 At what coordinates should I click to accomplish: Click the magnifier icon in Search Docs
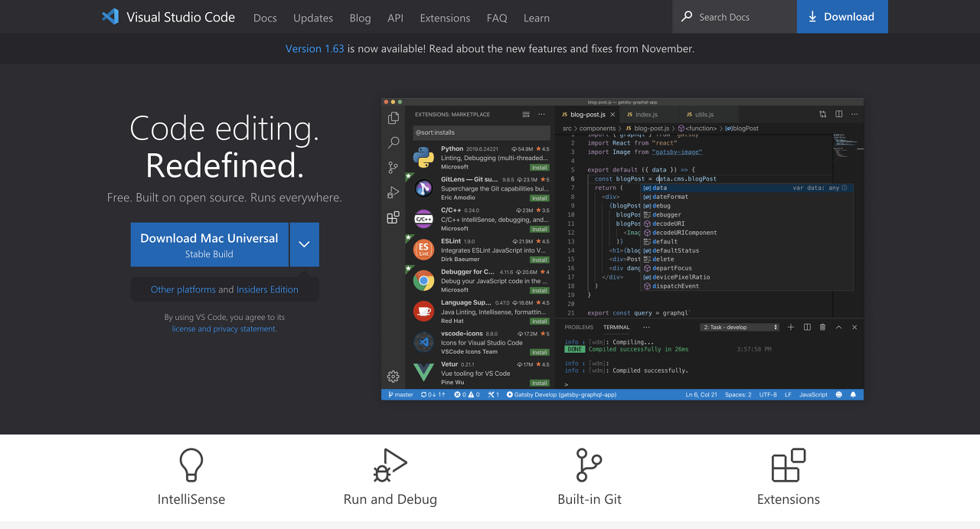[687, 16]
